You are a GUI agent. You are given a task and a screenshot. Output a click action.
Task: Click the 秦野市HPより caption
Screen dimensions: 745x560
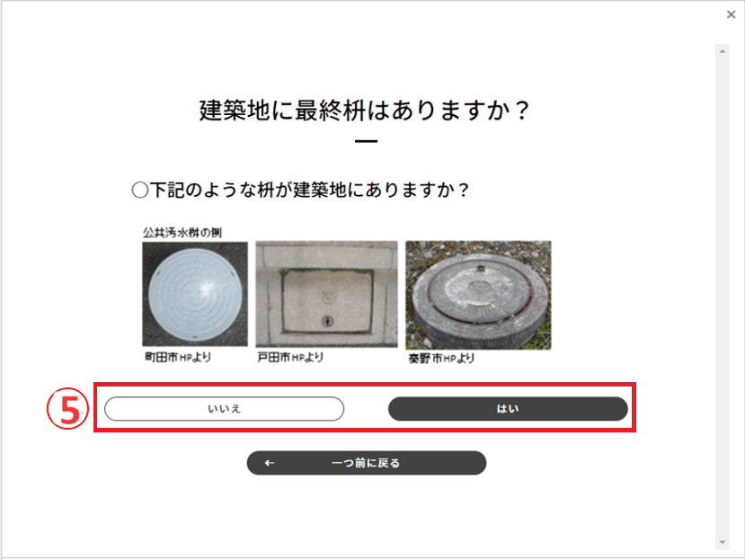click(x=441, y=359)
